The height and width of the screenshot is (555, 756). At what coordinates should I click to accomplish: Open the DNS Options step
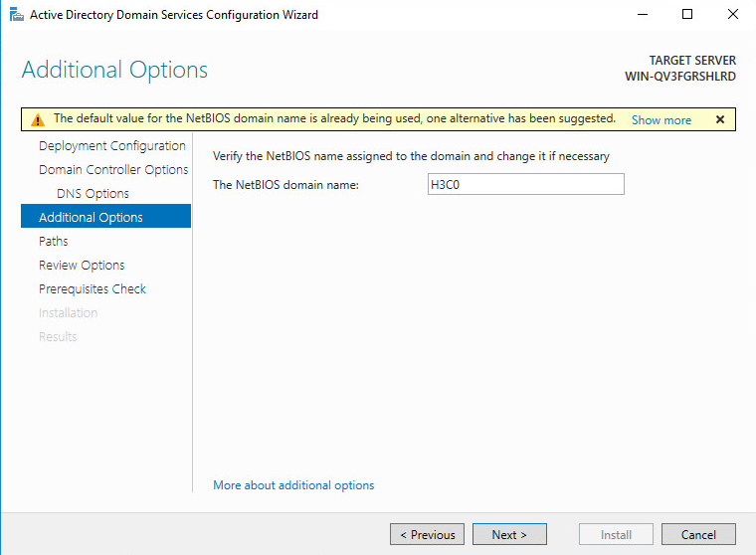coord(93,193)
